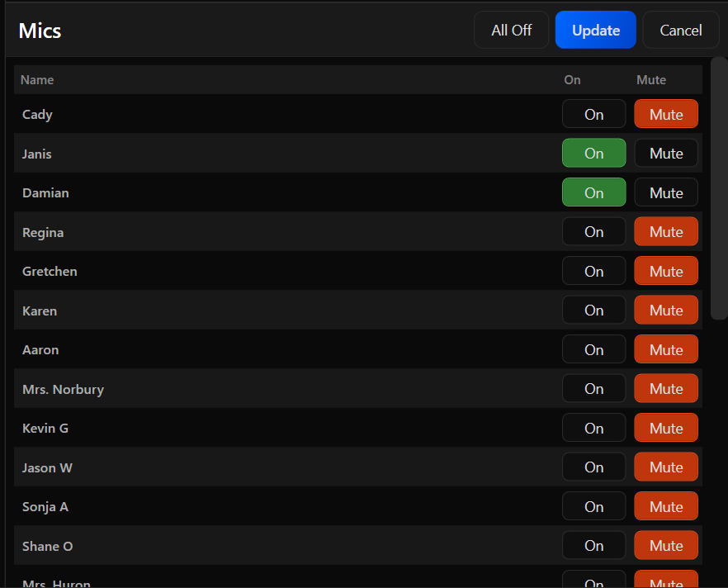Click Shane O's Mute button
The height and width of the screenshot is (588, 728).
coord(665,546)
